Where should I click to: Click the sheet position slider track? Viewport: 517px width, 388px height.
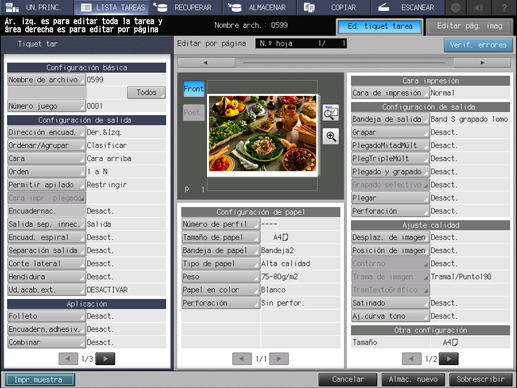click(344, 63)
